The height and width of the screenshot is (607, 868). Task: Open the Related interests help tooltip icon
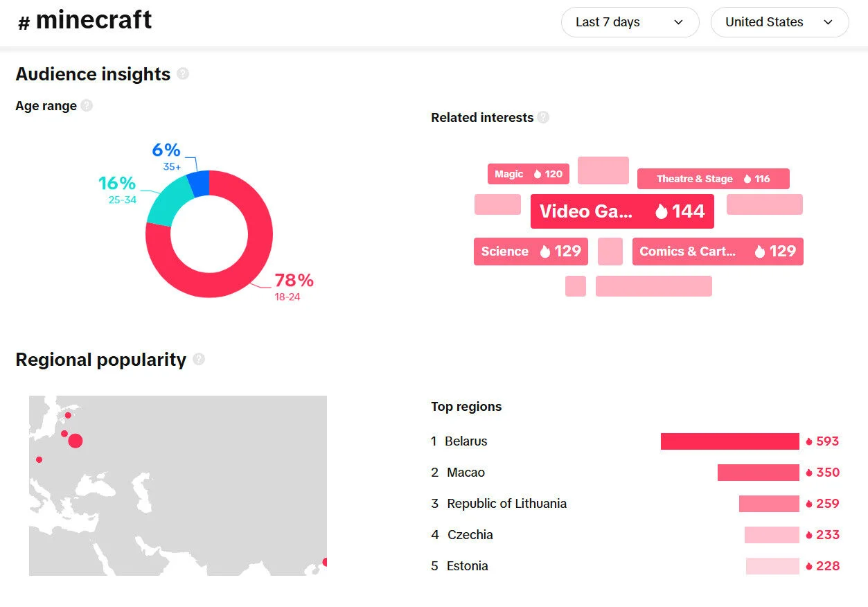542,117
